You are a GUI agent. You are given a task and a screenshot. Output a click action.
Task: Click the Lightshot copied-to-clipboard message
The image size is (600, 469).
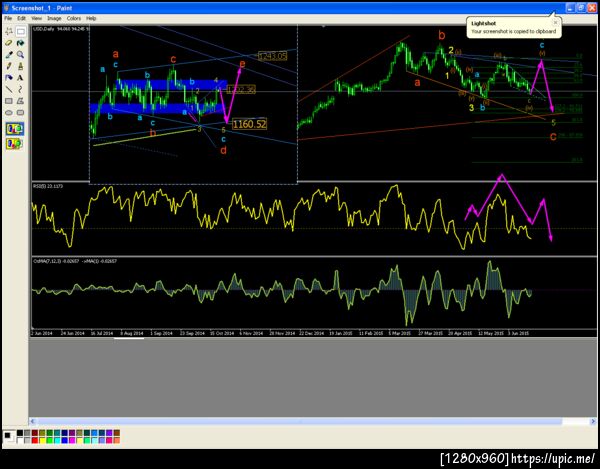(514, 31)
